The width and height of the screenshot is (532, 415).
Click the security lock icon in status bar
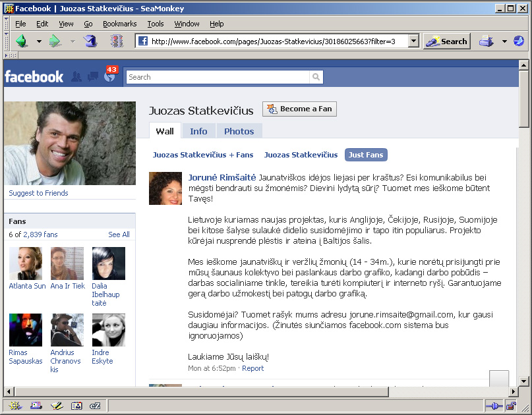coord(511,406)
